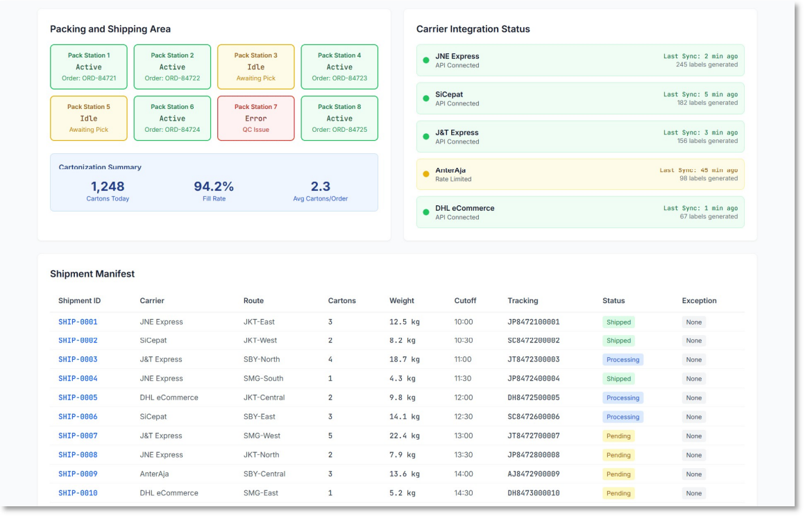This screenshot has width=812, height=525.
Task: Click the Shipped badge for SHIP-0002
Action: click(x=618, y=341)
